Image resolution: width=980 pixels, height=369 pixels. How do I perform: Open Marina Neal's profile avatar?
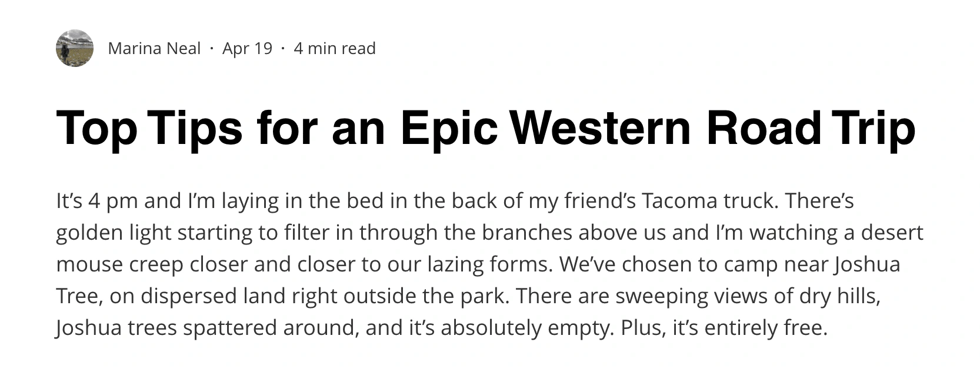pyautogui.click(x=75, y=48)
